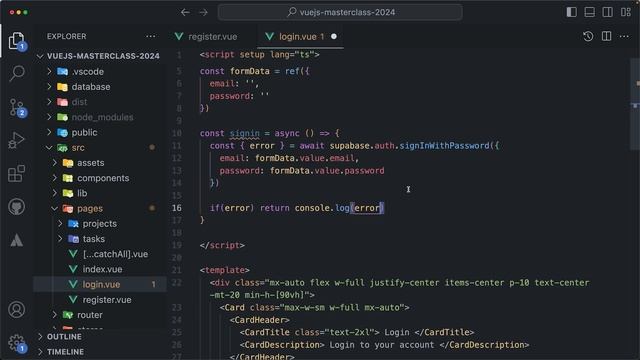This screenshot has width=640, height=360.
Task: Open the GitHub view in activity bar
Action: 17,207
